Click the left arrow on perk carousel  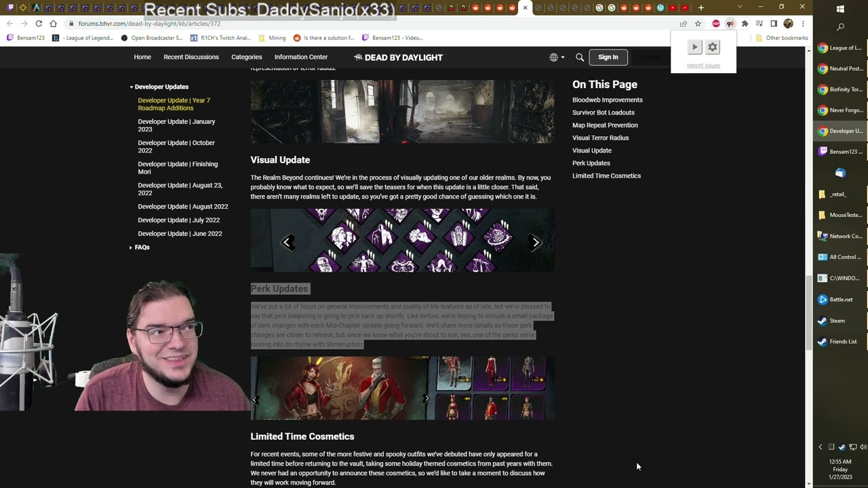click(288, 242)
